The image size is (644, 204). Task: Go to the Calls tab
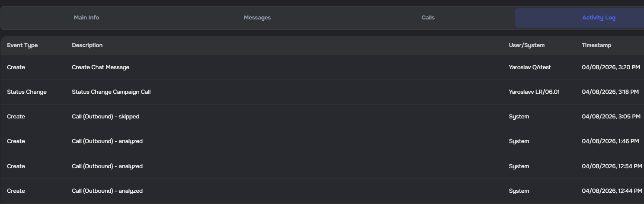tap(428, 18)
